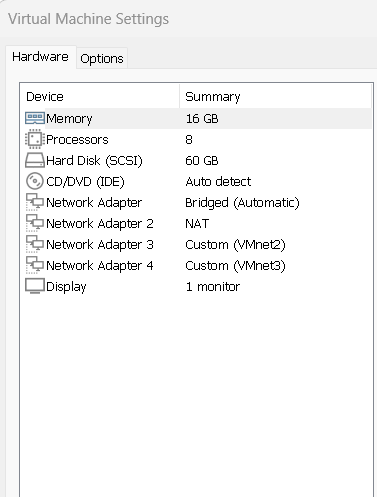377x497 pixels.
Task: Select the Network Adapter 2 icon
Action: pos(35,223)
